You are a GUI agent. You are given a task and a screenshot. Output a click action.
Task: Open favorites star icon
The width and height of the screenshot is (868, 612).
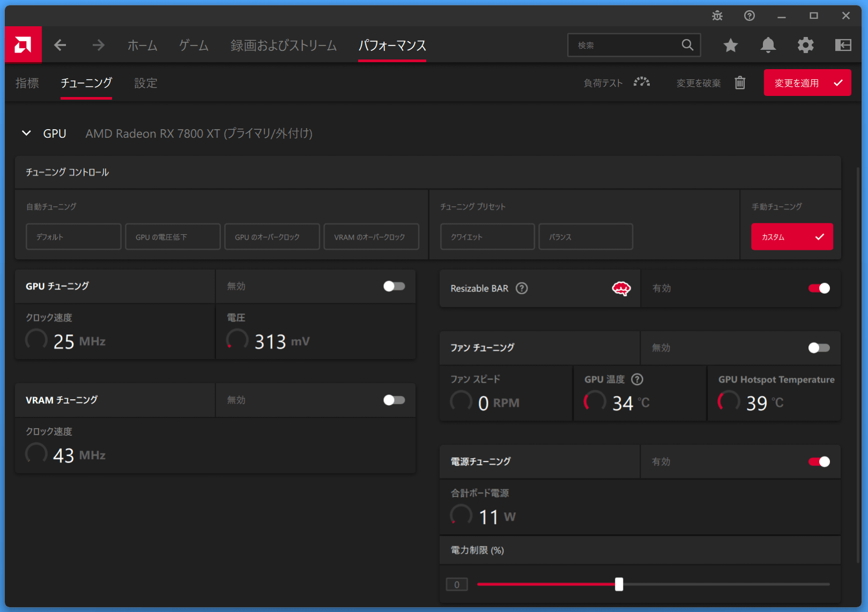(x=730, y=45)
